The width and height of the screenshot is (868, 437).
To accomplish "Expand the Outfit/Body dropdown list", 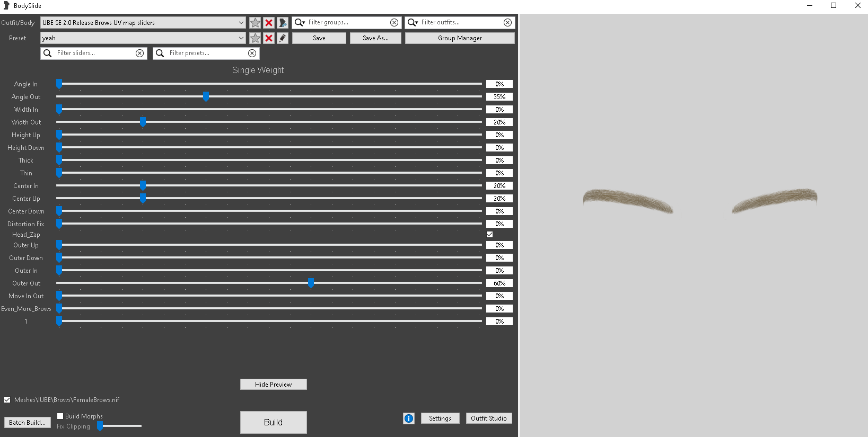I will coord(241,23).
